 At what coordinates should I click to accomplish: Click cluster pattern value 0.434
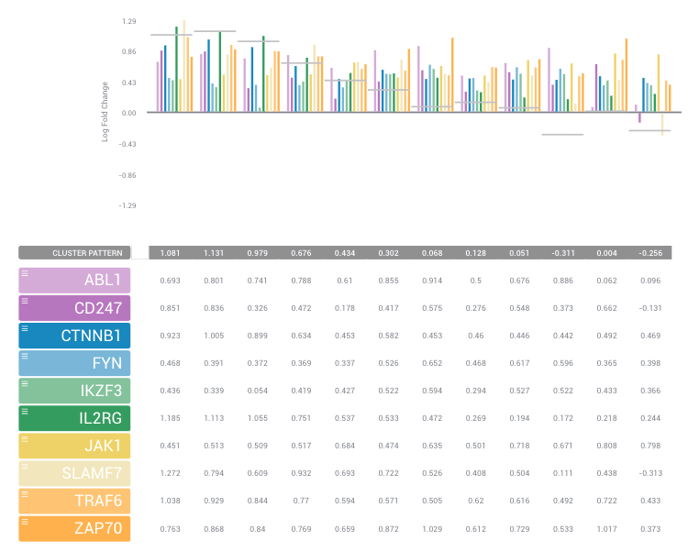pyautogui.click(x=345, y=253)
